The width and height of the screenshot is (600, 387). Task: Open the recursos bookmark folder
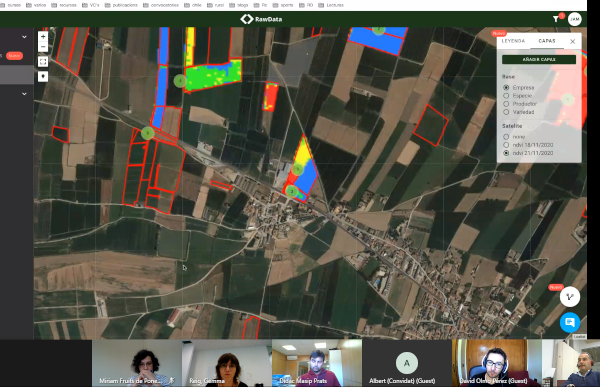[64, 5]
